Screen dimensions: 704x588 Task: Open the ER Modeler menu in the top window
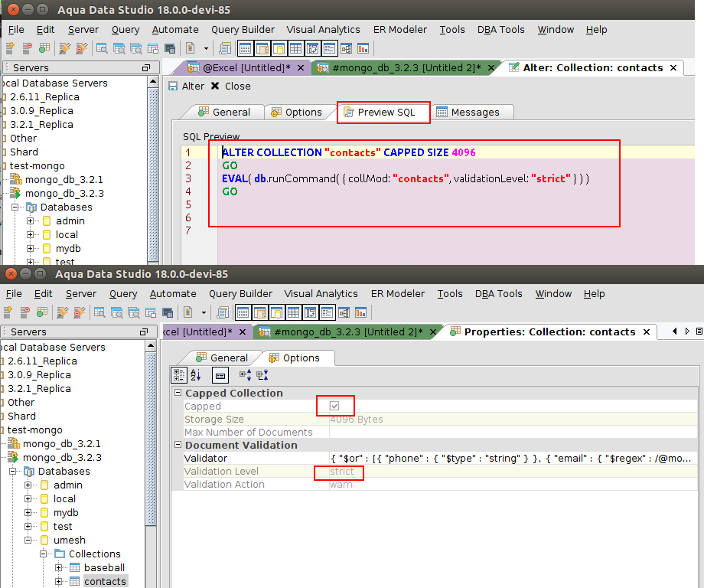coord(400,30)
